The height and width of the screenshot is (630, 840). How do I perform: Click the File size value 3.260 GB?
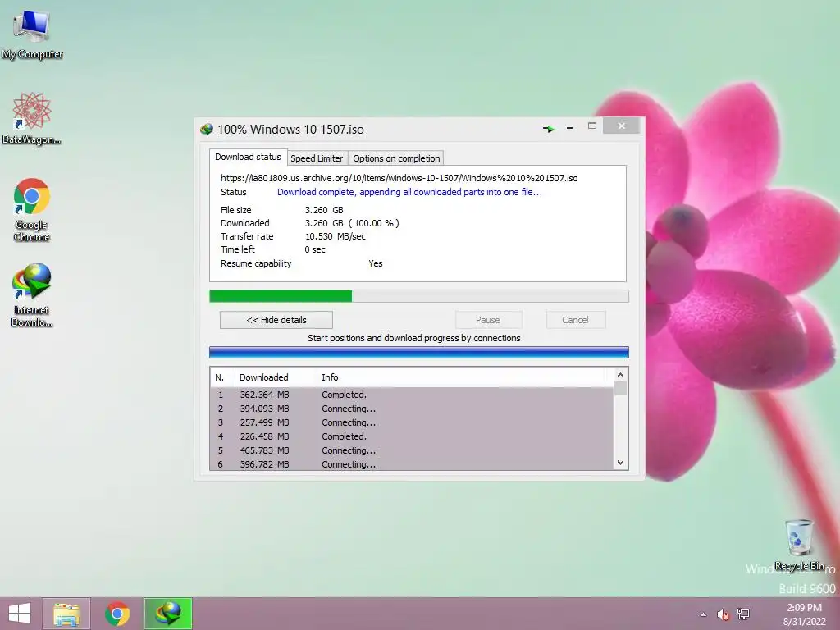(324, 210)
